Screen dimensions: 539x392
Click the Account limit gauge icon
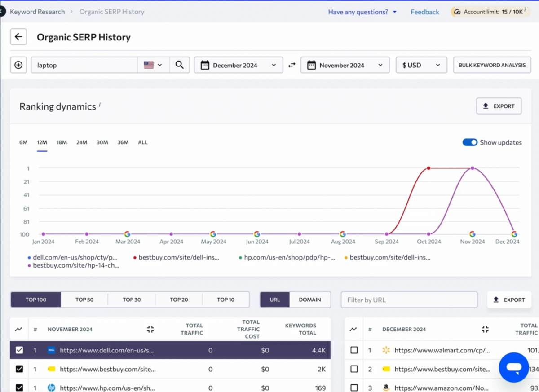tap(457, 12)
